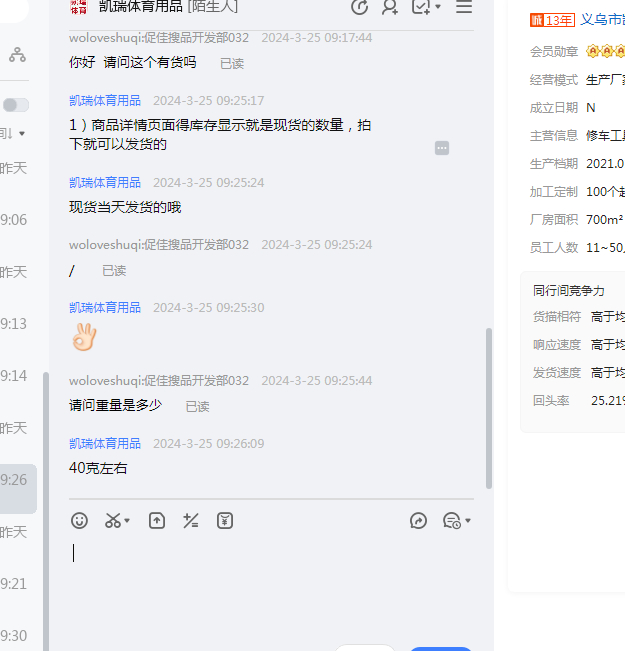Open the hamburger menu in chat header
The height and width of the screenshot is (651, 625).
(464, 7)
